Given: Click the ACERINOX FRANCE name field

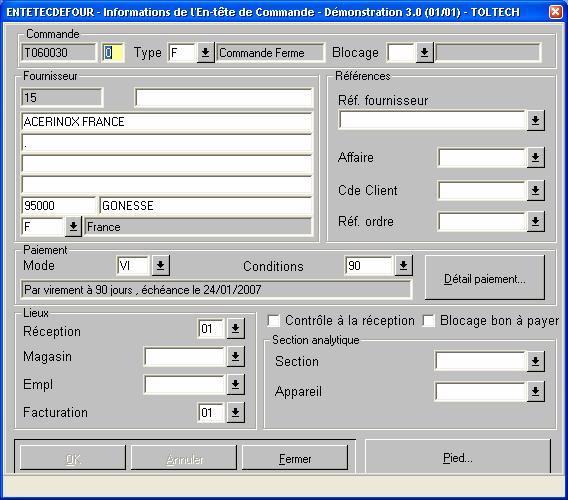Looking at the screenshot, I should point(167,122).
